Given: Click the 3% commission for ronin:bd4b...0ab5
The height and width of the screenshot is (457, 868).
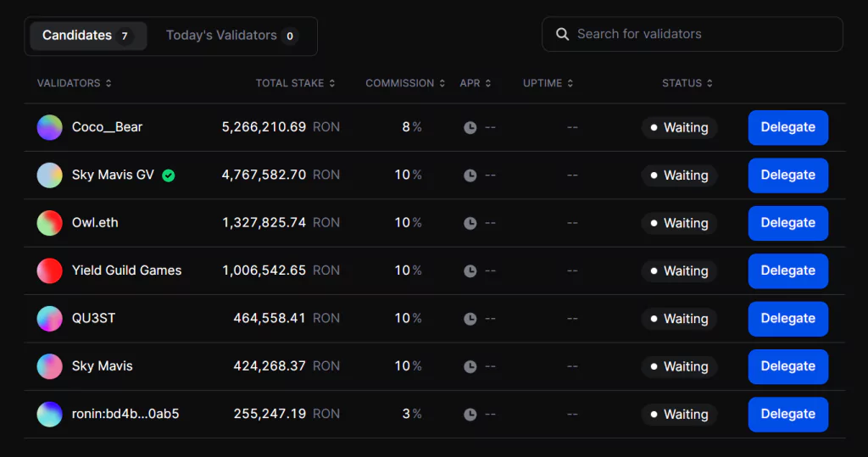Looking at the screenshot, I should click(x=412, y=414).
